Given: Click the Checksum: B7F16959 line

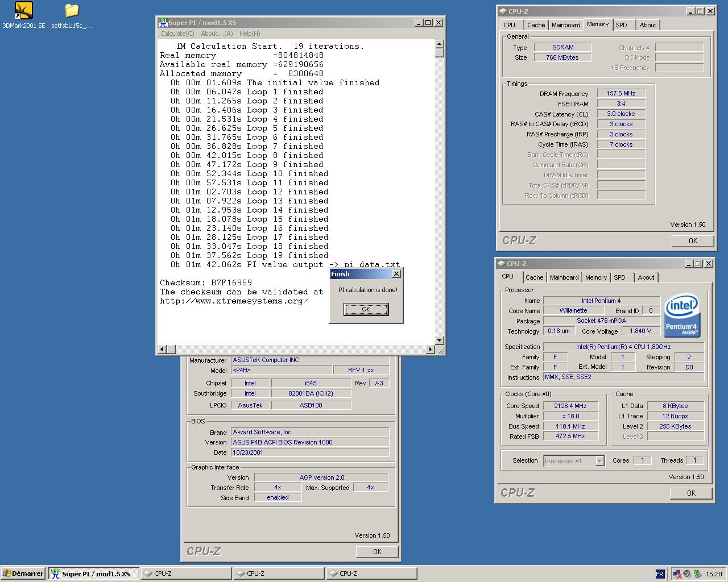Looking at the screenshot, I should pos(206,282).
